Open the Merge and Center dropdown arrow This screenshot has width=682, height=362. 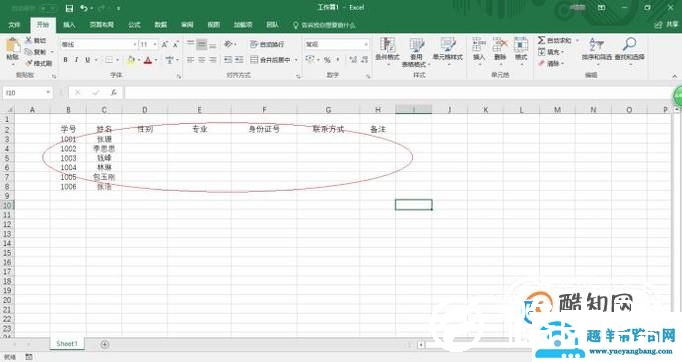(x=296, y=60)
